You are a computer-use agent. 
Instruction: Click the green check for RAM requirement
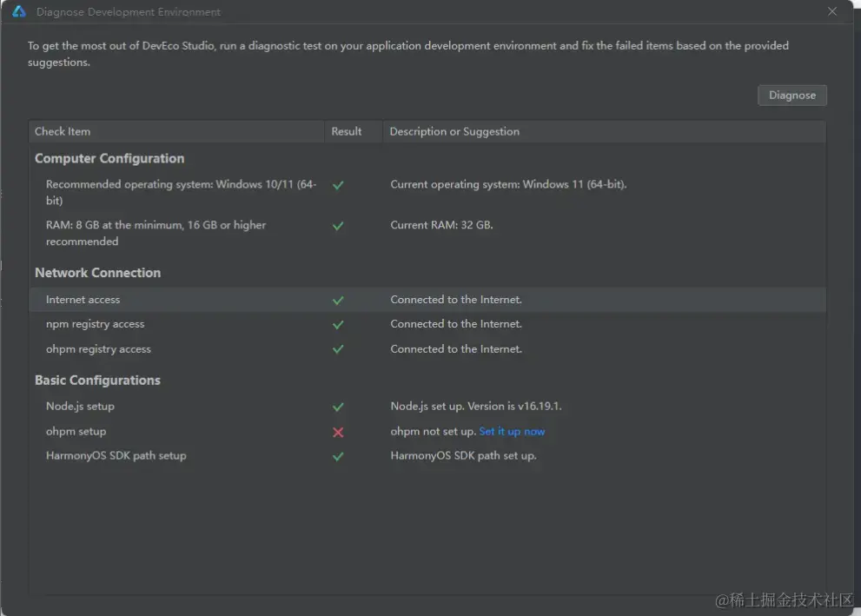click(338, 226)
